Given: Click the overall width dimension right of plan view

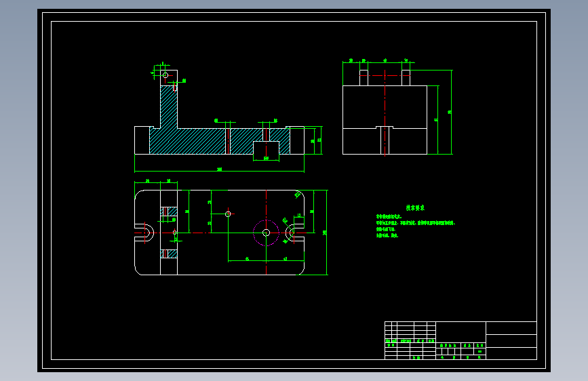Looking at the screenshot, I should click(326, 233).
